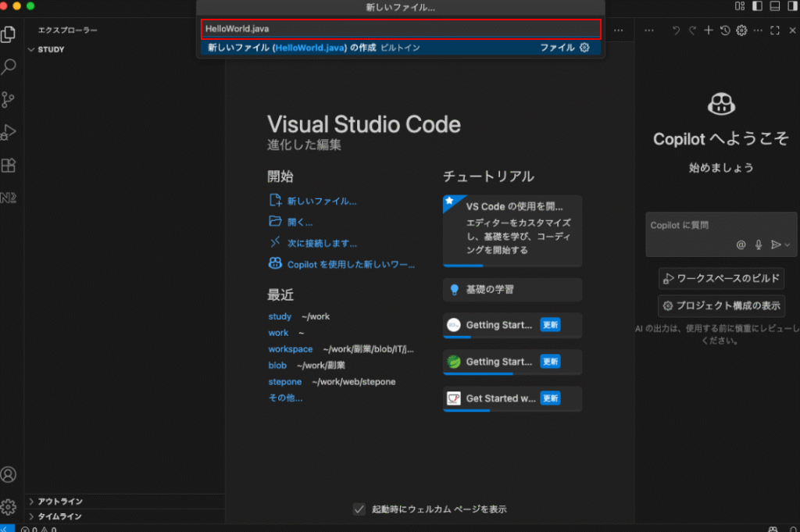Open recent folder work
Viewport: 800px width, 532px height.
click(278, 333)
